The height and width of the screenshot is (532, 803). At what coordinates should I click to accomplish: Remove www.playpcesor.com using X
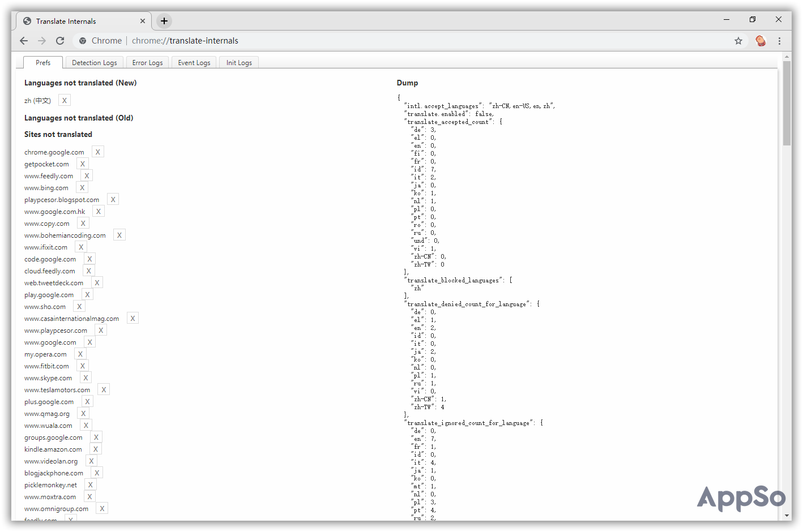click(101, 331)
